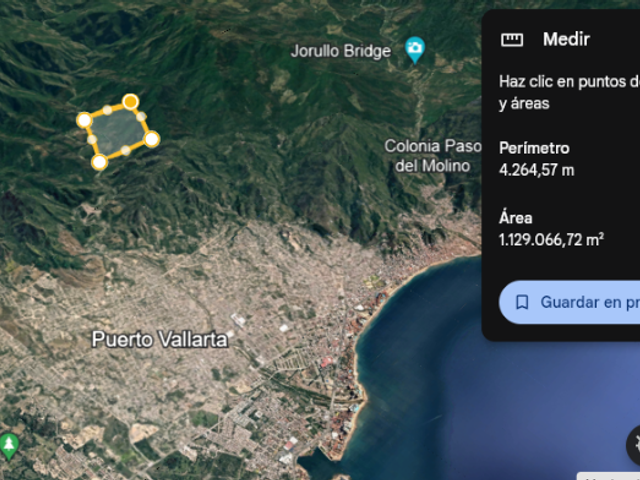Click the green tree park marker
640x480 pixels.
coord(9,446)
